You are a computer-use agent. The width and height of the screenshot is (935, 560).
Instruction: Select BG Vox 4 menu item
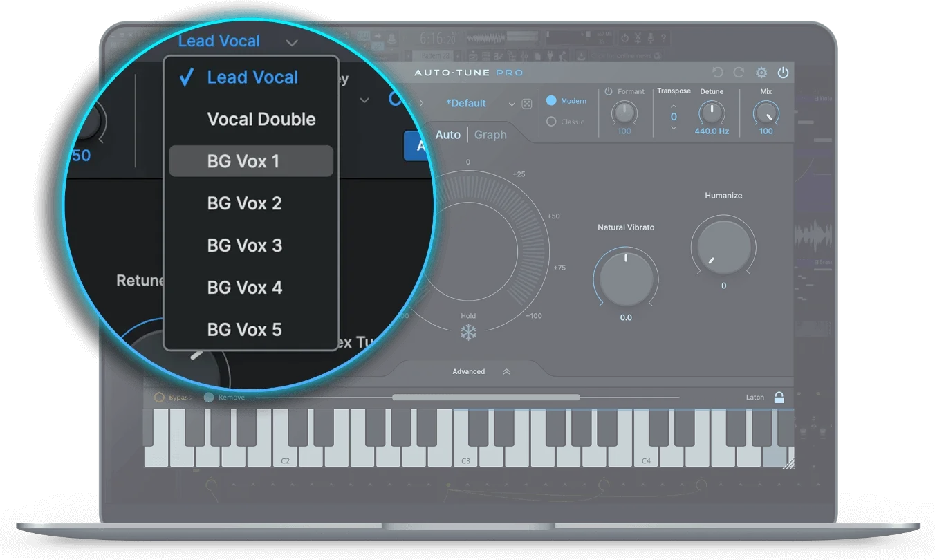tap(251, 288)
